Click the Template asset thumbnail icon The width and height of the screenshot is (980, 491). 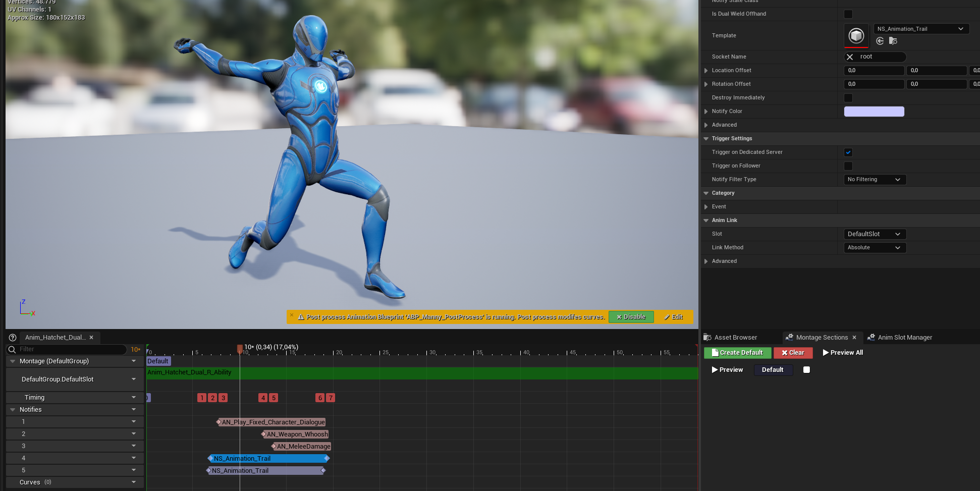pos(856,35)
